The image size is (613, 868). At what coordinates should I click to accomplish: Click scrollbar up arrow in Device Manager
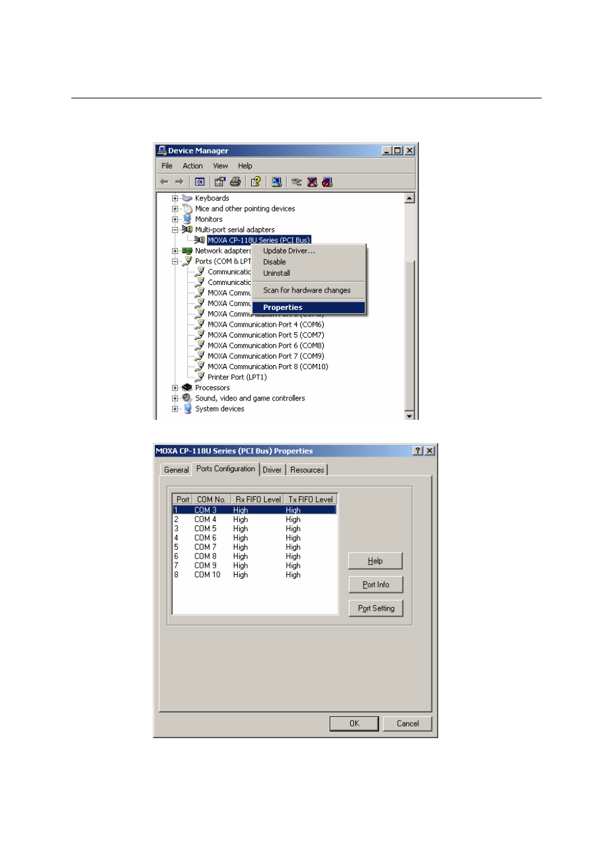pyautogui.click(x=409, y=198)
